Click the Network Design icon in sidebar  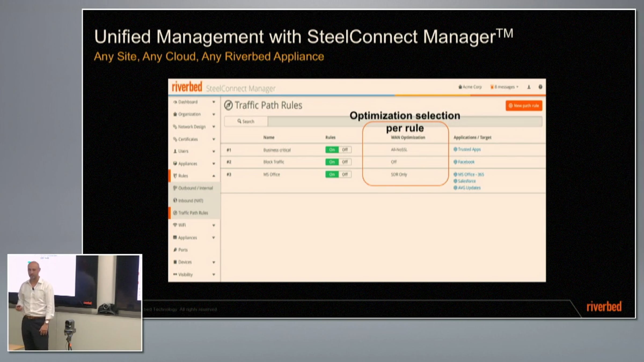175,127
